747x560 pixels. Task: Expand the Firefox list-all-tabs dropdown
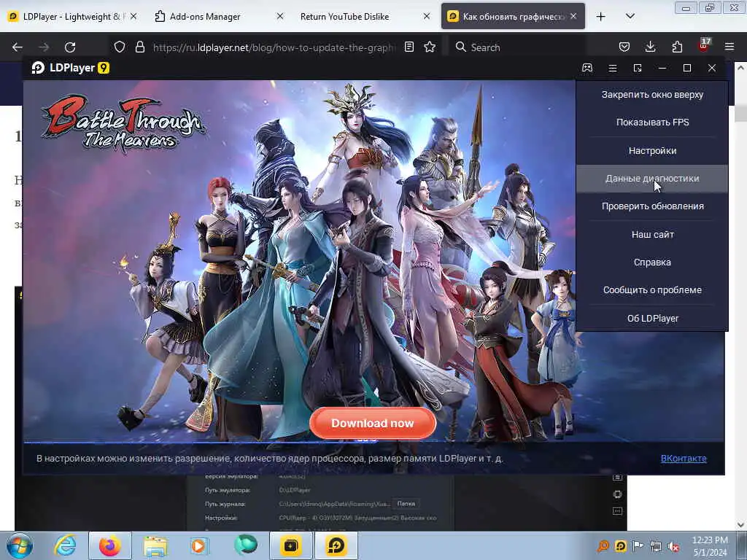(x=630, y=16)
